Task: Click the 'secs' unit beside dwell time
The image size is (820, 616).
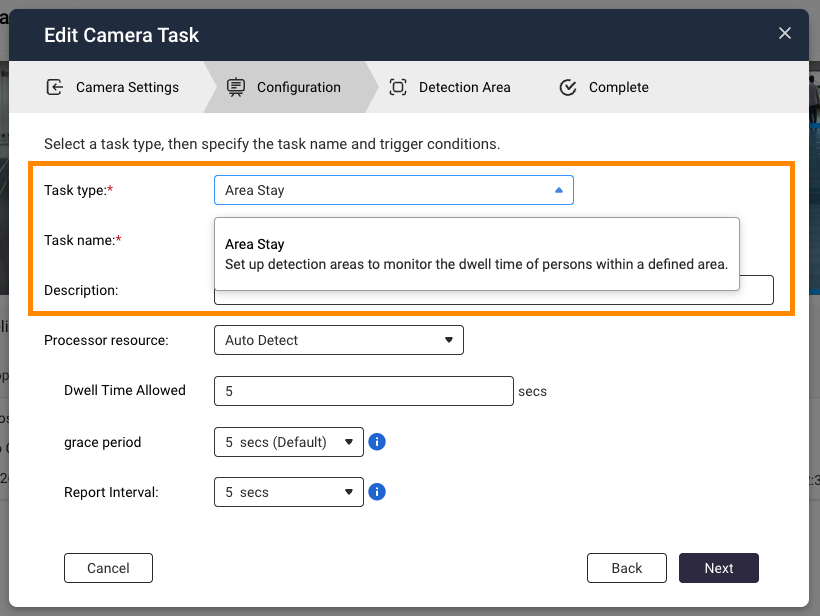Action: [532, 391]
